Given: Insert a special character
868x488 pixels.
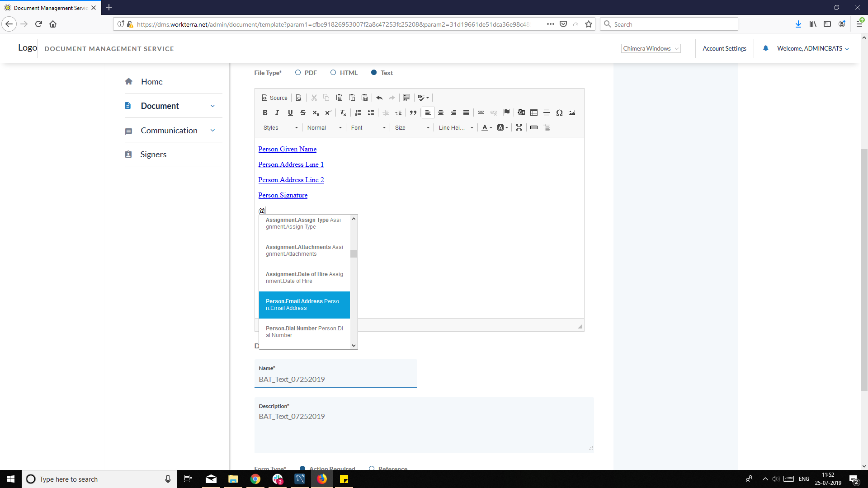Looking at the screenshot, I should (559, 113).
